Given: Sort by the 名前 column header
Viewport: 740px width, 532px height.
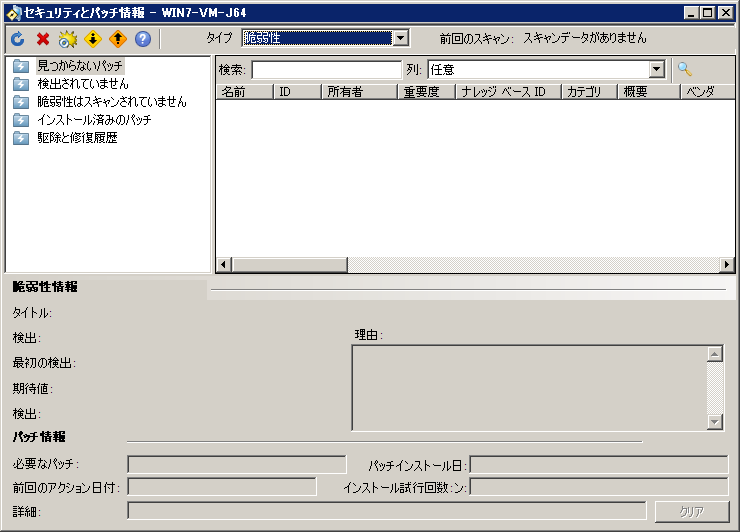Looking at the screenshot, I should (244, 92).
